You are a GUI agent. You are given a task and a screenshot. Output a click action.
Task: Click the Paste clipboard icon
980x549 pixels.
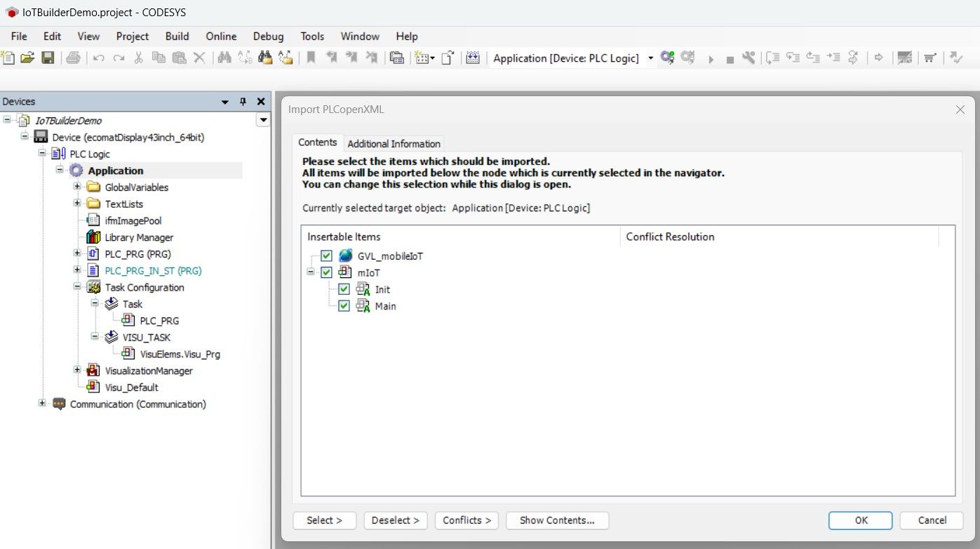point(180,58)
